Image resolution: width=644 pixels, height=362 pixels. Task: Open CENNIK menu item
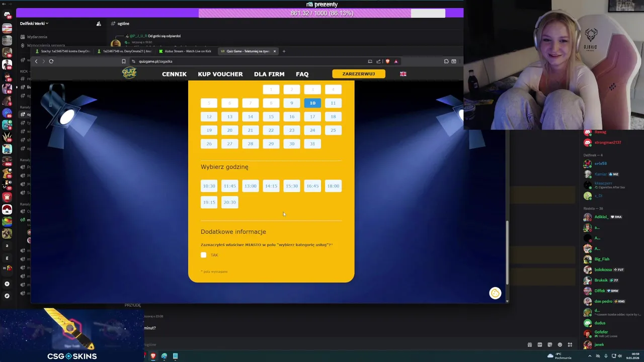[174, 74]
